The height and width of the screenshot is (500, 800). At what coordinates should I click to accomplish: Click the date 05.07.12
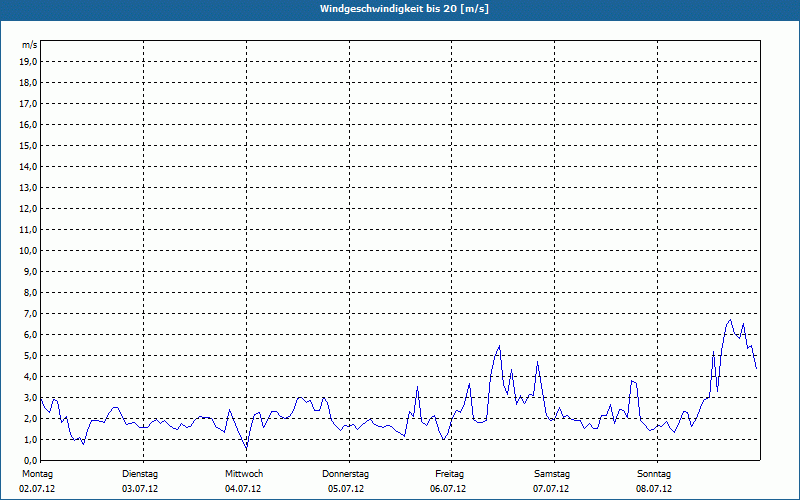346,489
